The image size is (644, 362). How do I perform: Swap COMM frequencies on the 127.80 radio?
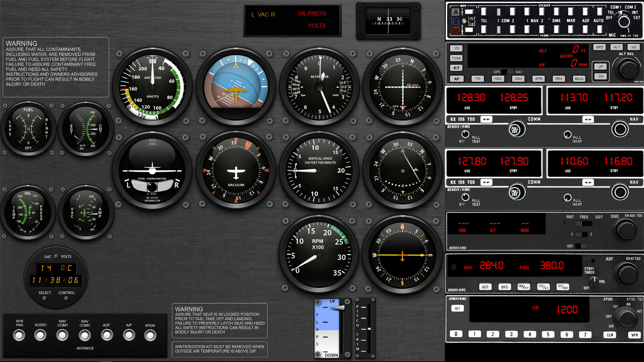pos(486,182)
